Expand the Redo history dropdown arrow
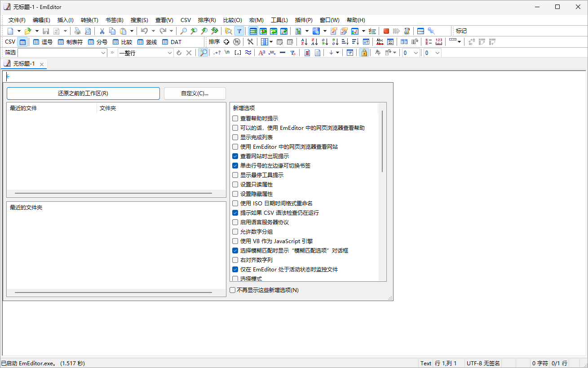588x368 pixels. (x=172, y=31)
